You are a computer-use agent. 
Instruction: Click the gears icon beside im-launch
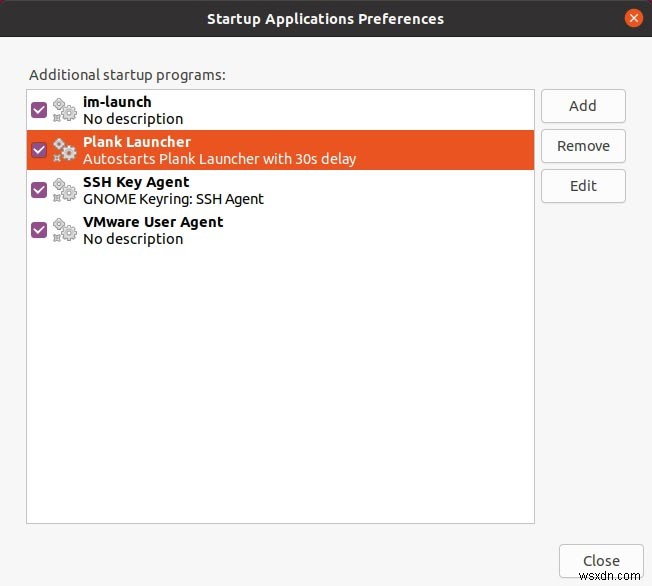pyautogui.click(x=65, y=110)
